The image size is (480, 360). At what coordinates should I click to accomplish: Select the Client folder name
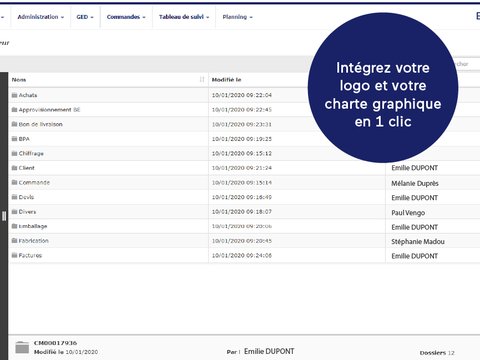pos(26,168)
